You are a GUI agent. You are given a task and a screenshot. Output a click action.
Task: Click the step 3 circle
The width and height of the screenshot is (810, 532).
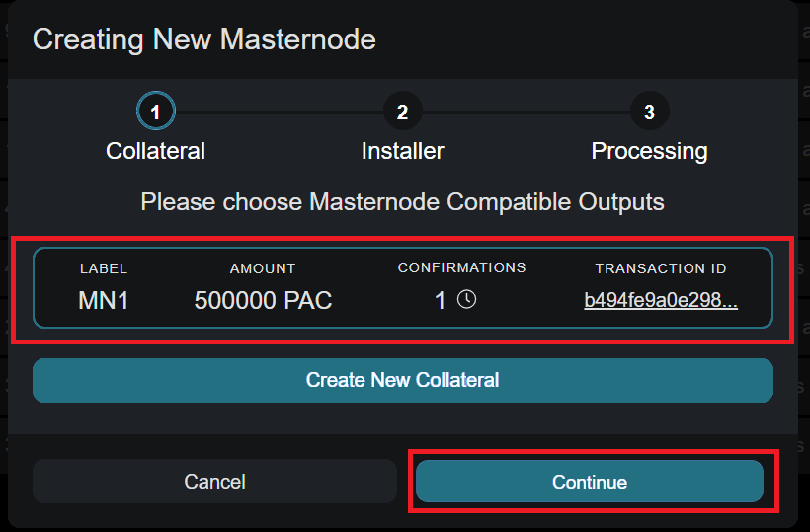tap(649, 113)
